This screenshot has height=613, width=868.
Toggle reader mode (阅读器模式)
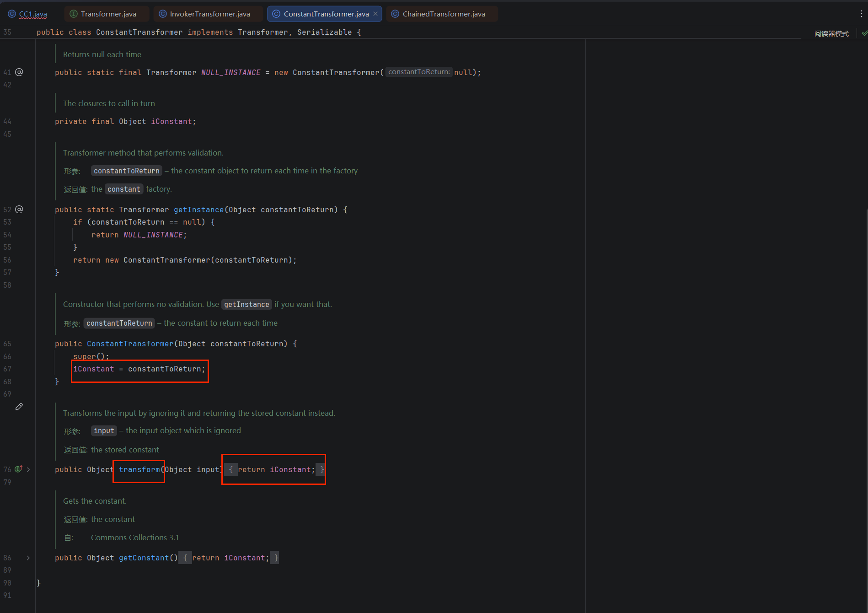(831, 33)
